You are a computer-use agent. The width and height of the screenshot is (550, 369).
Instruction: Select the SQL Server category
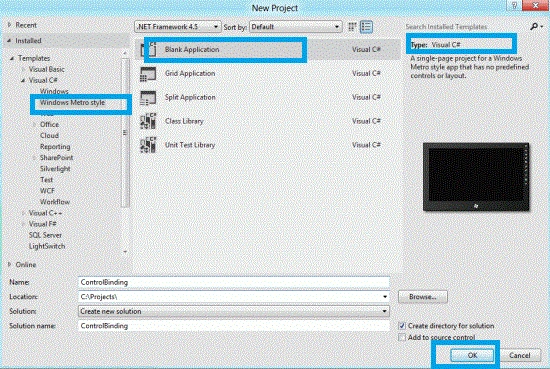coord(45,235)
